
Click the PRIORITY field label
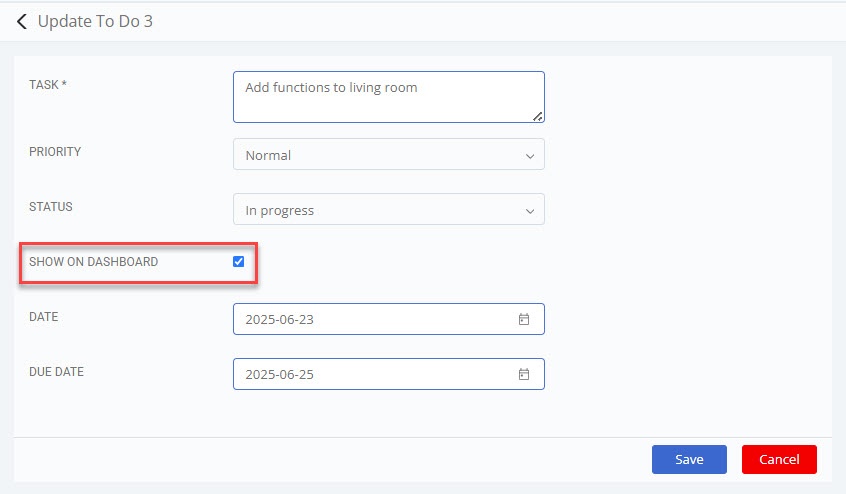(x=55, y=152)
